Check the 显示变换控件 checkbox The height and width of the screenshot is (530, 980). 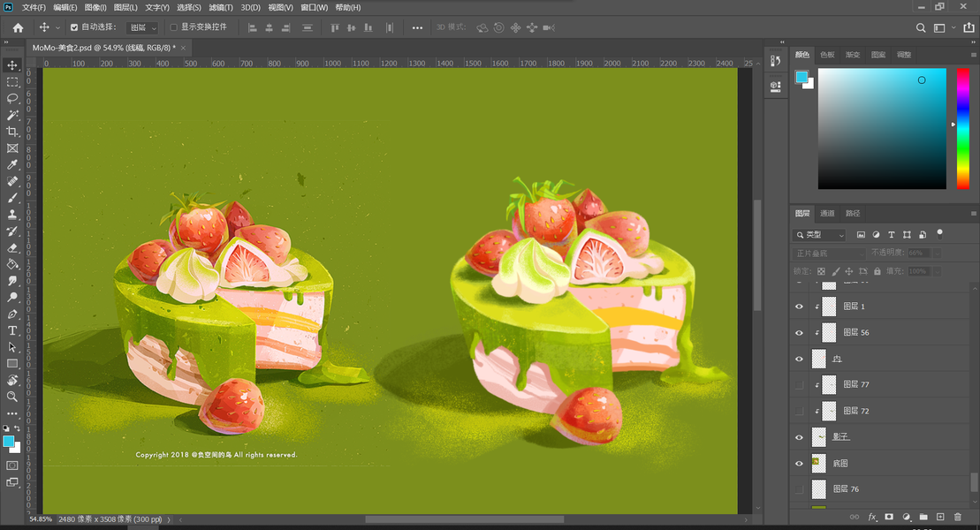[174, 27]
